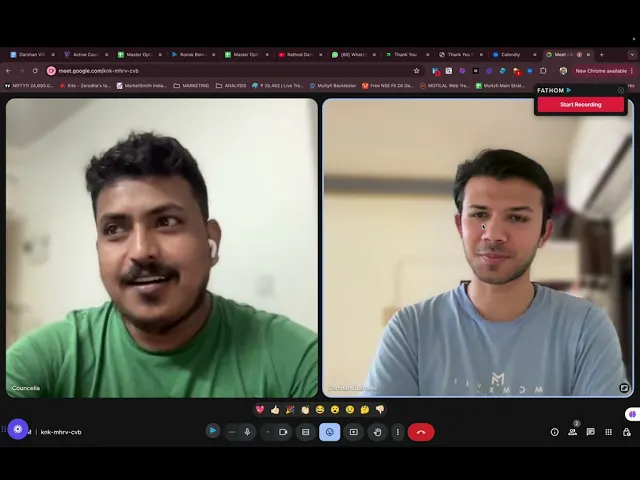
Task: Toggle the camera in Meet controls
Action: coord(283,432)
